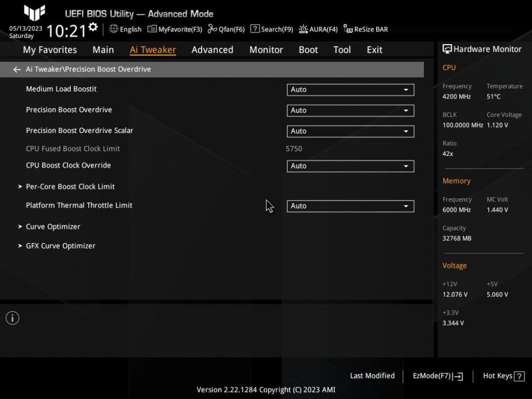Click the Hot Keys question mark icon

519,376
